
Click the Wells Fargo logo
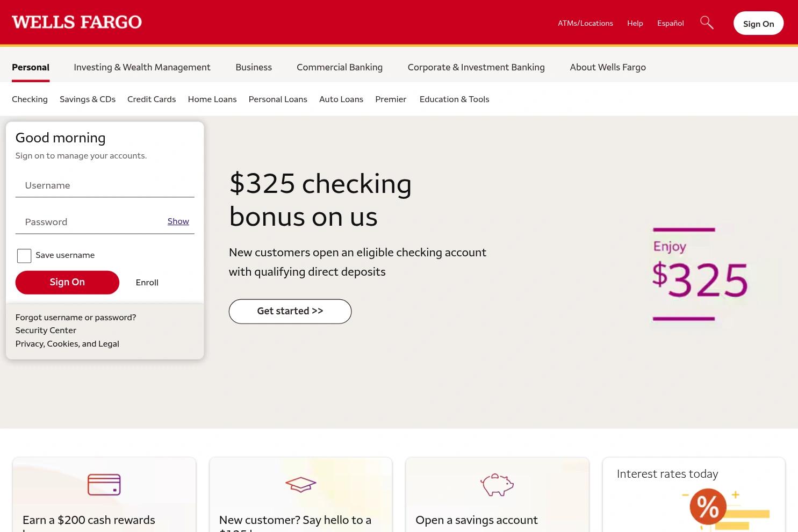click(77, 22)
